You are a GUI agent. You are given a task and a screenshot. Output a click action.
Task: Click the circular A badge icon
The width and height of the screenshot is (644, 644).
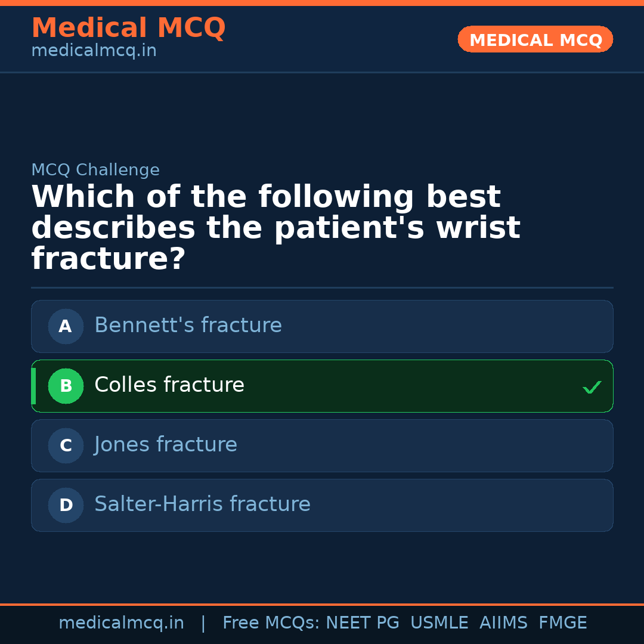point(66,326)
